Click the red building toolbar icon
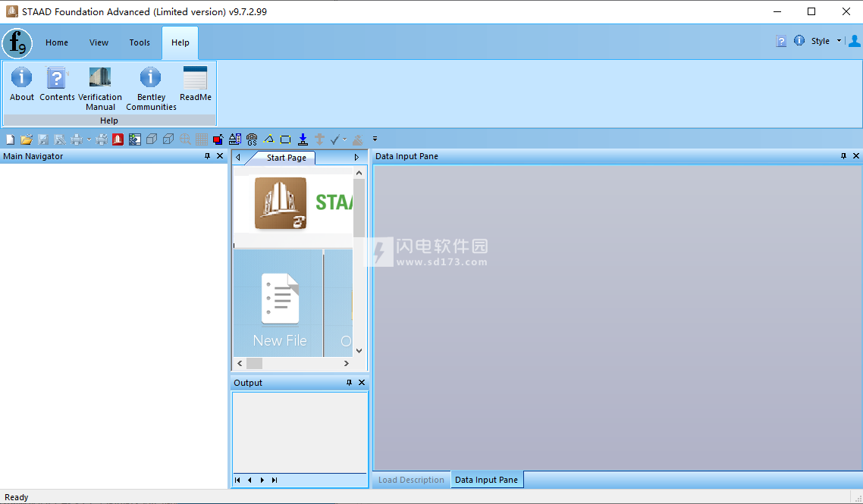863x504 pixels. pyautogui.click(x=118, y=139)
